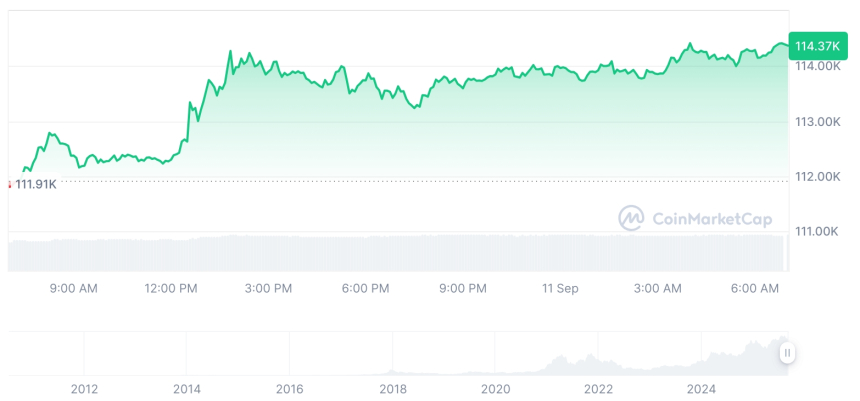Click the 112.00K price axis label
The image size is (860, 401).
click(x=817, y=177)
